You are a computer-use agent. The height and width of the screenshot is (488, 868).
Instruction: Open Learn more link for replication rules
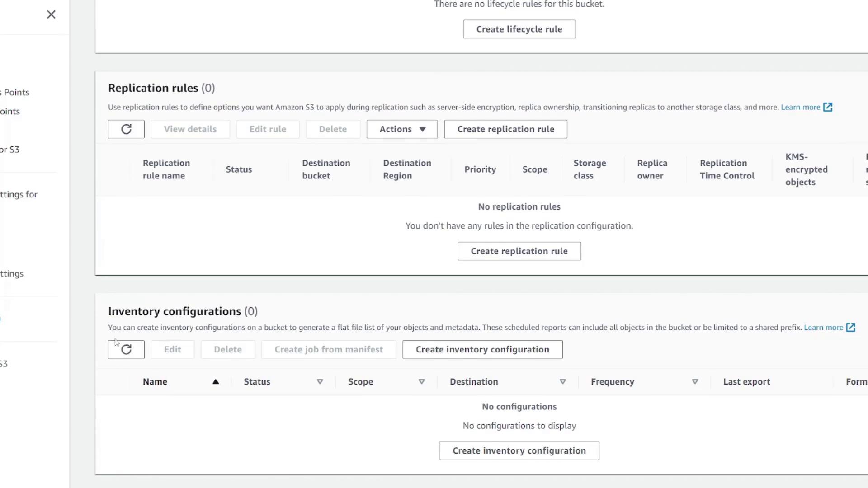coord(800,107)
